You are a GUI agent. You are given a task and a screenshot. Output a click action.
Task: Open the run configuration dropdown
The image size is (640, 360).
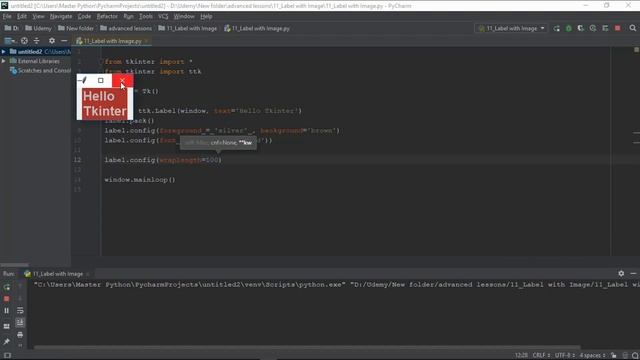click(x=511, y=28)
